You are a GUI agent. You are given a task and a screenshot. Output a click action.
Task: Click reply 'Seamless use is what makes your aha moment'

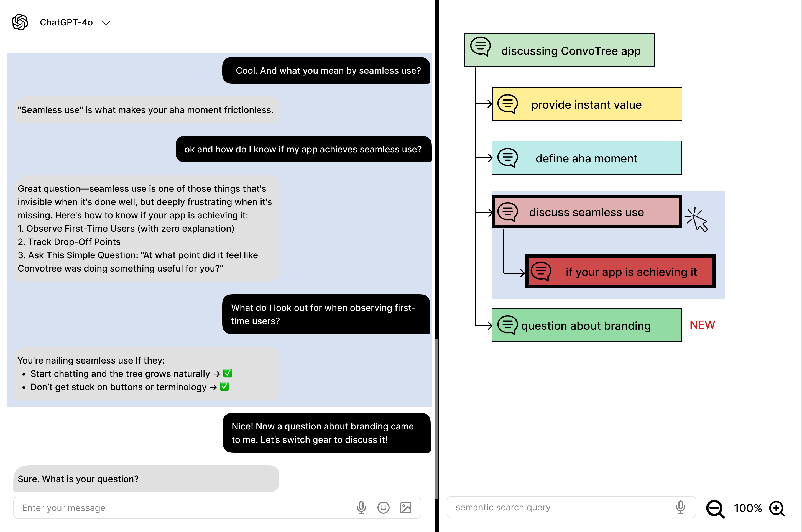(146, 110)
